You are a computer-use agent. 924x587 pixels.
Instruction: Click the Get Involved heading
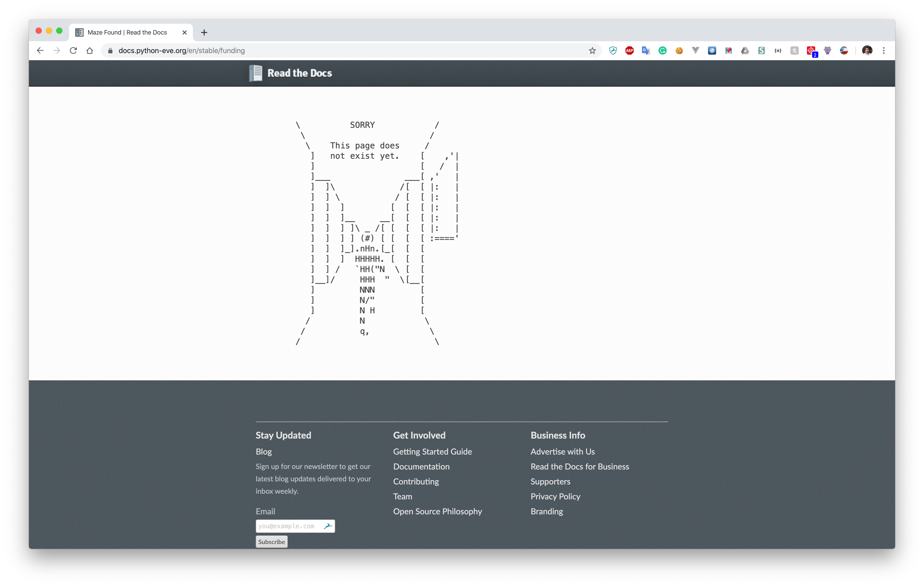pyautogui.click(x=419, y=435)
